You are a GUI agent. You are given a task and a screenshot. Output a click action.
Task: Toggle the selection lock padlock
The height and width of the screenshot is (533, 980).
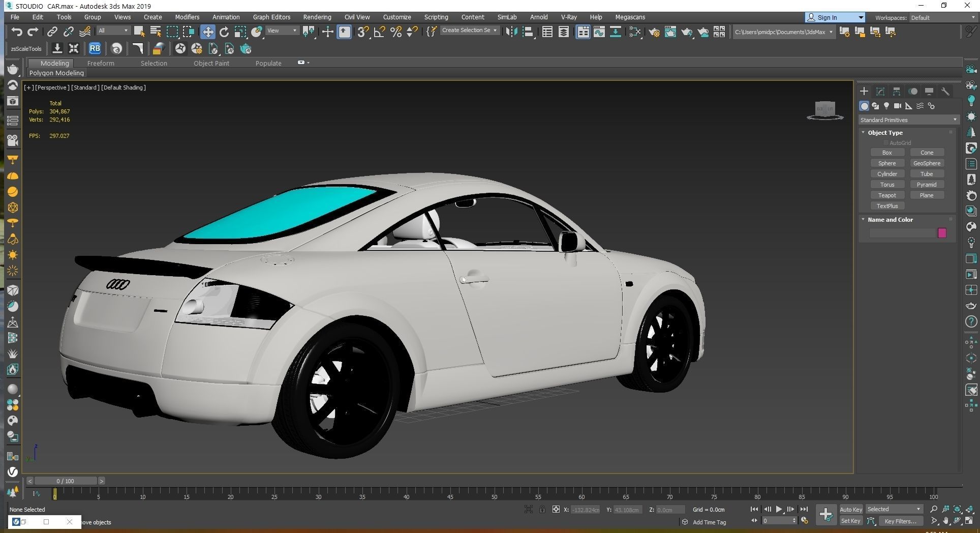542,509
